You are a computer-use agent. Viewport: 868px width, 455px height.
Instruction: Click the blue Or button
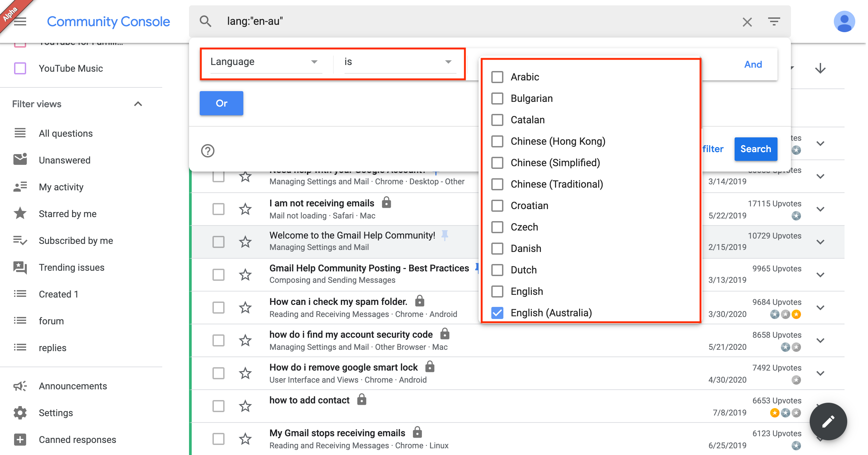pos(221,104)
